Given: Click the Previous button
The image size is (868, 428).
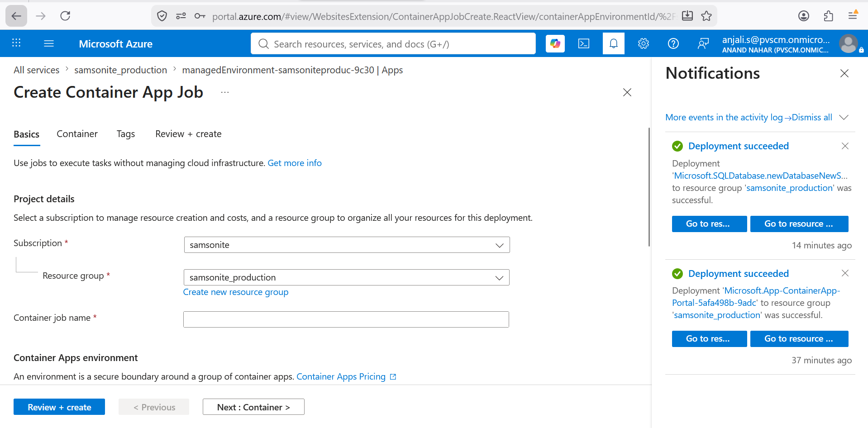Looking at the screenshot, I should pyautogui.click(x=154, y=407).
